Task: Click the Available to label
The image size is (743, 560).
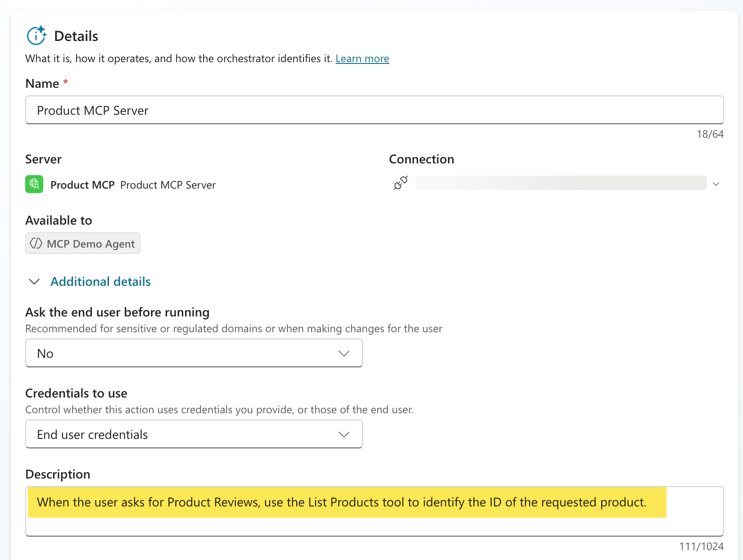Action: 59,221
